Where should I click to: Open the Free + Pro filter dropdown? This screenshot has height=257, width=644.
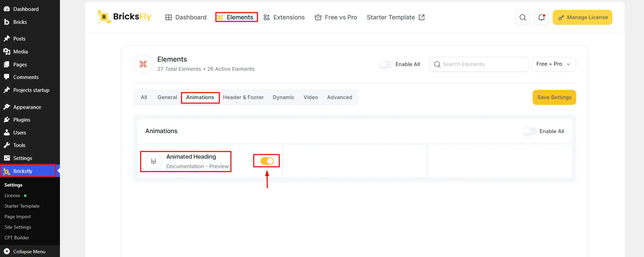point(554,64)
